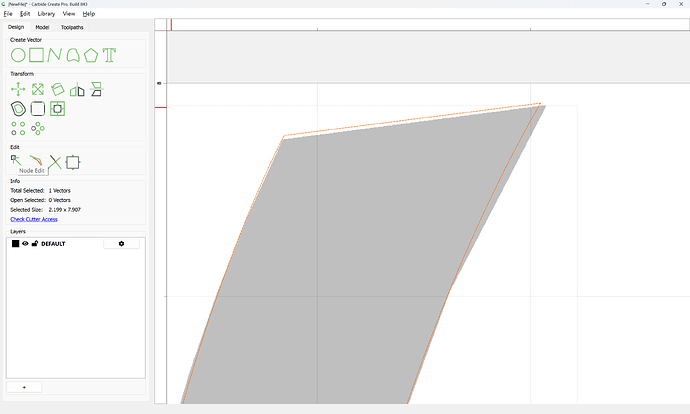Screen dimensions: 690x414
Task: Open the Linear Array tool
Action: click(18, 128)
